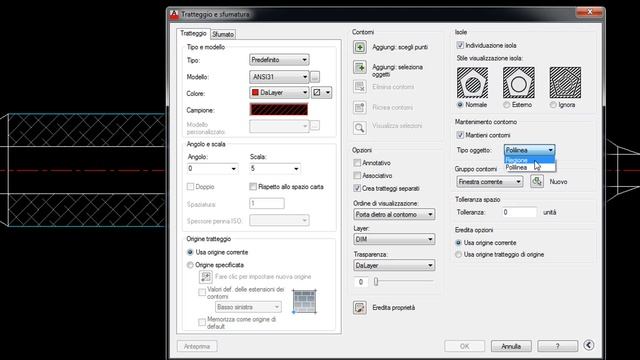
Task: Open the Colore DaLayer dropdown
Action: 279,93
